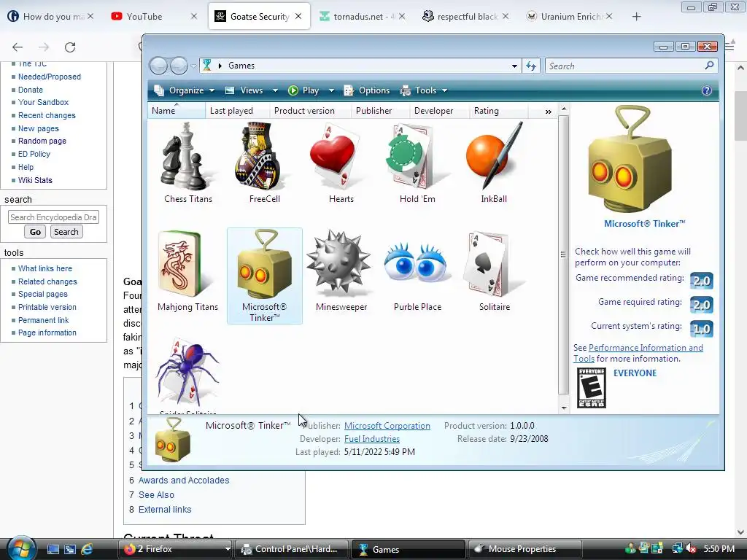Screen dimensions: 747x560
Task: Click the Firefox reload page icon
Action: [x=70, y=47]
